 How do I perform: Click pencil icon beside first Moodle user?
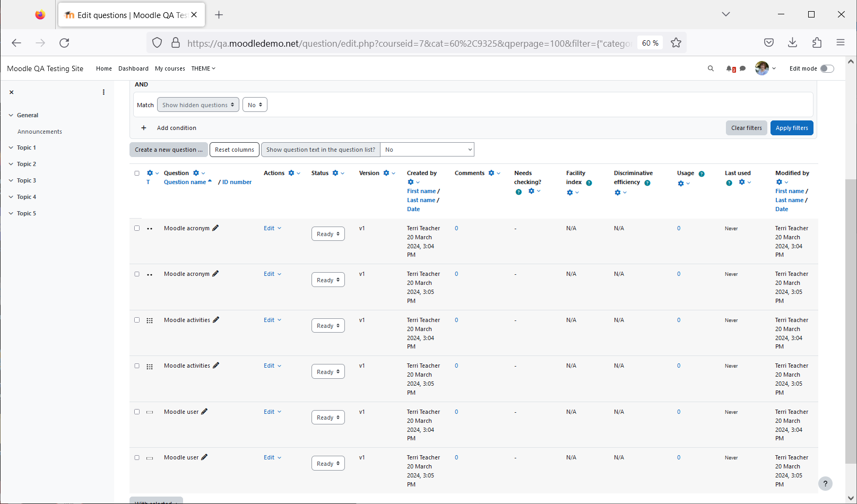[204, 412]
